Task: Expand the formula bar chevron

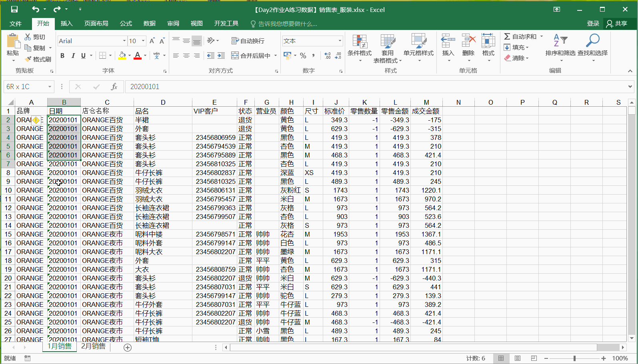Action: pos(630,87)
